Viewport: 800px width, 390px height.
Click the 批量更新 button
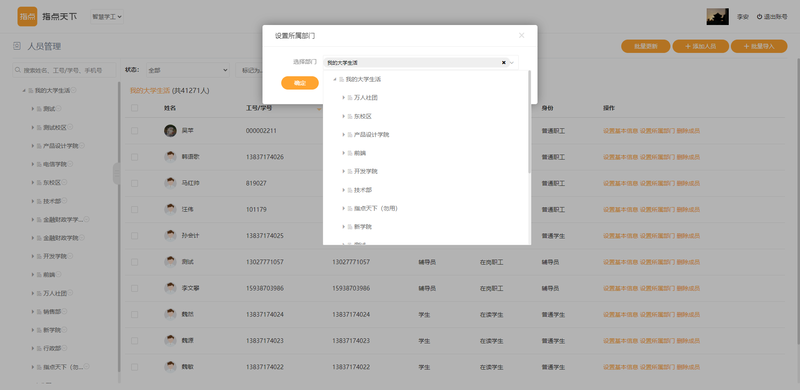pos(645,46)
